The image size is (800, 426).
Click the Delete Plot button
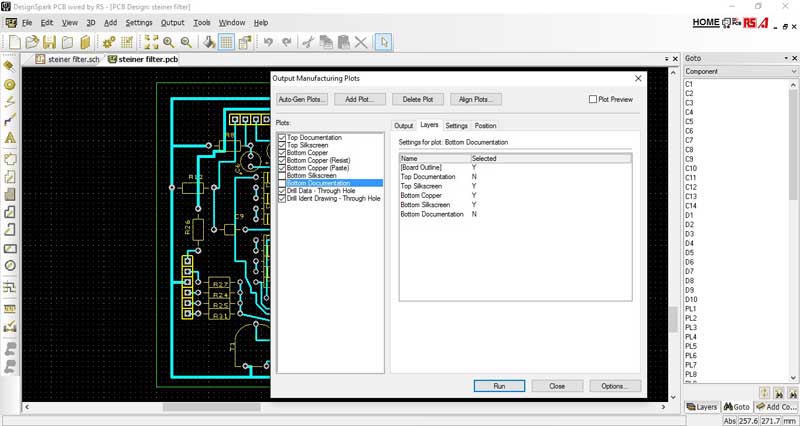point(418,99)
